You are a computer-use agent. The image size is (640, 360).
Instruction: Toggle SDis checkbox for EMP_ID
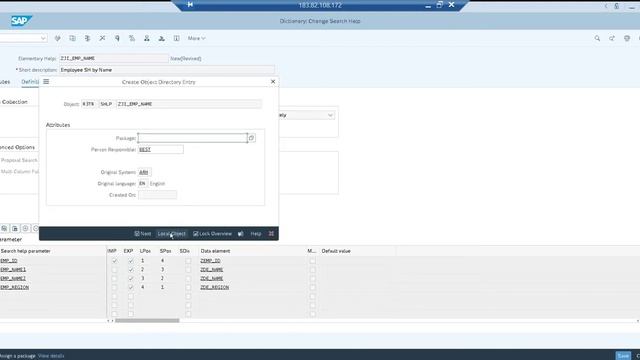(x=188, y=260)
